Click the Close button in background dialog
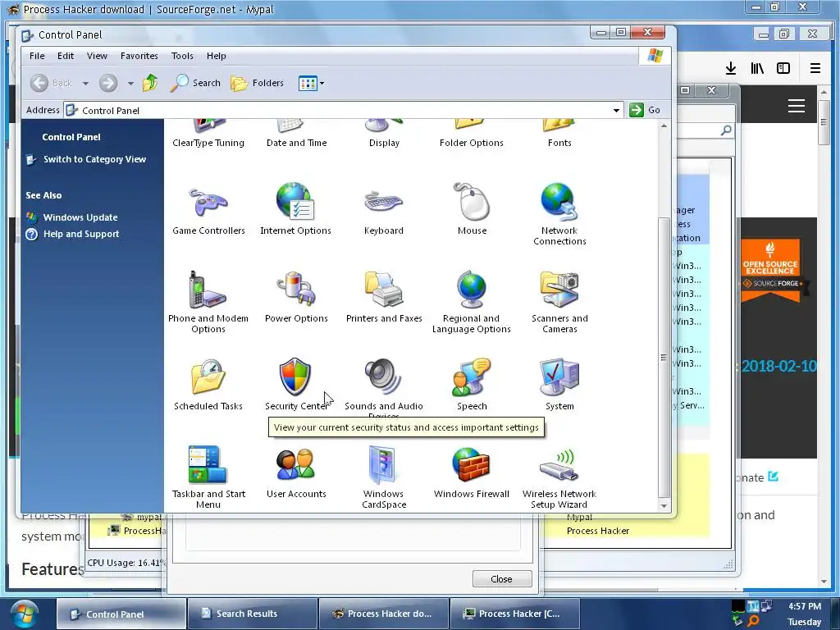 pos(502,579)
